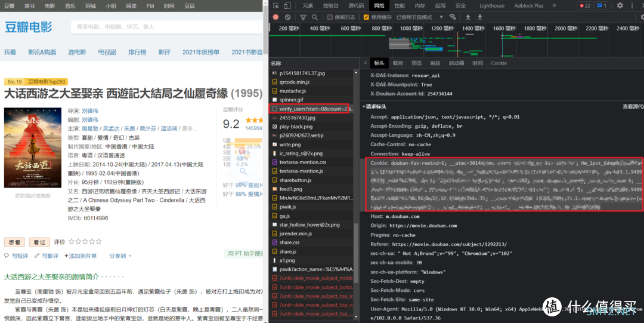Show more DevTools tabs chevron

click(x=554, y=6)
